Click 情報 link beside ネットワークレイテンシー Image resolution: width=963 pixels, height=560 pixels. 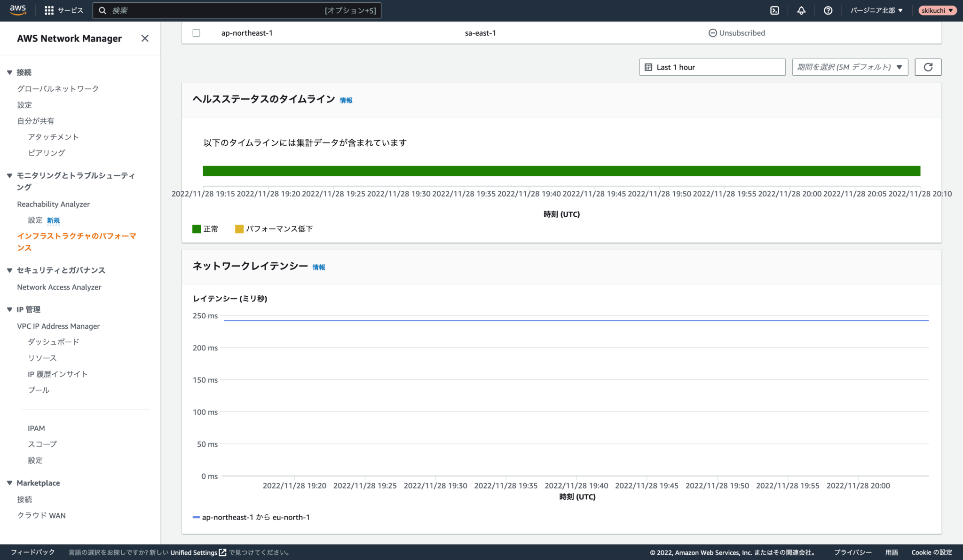(x=319, y=267)
